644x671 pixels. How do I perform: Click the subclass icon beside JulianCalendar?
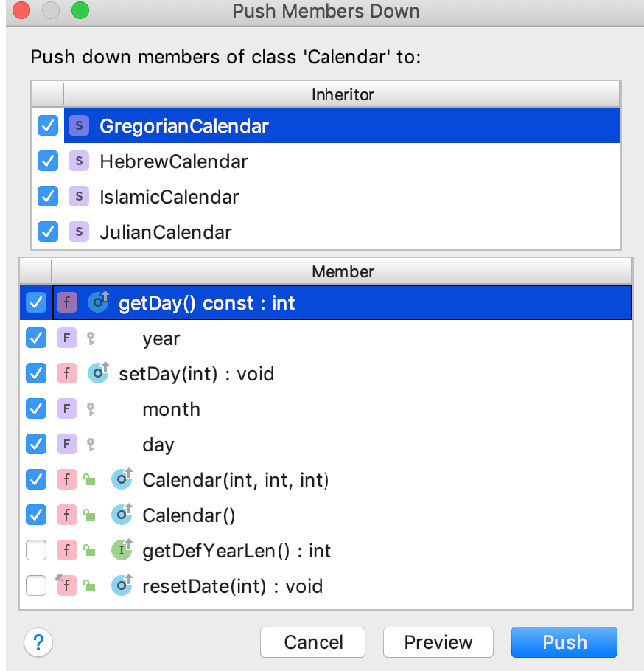pos(79,232)
